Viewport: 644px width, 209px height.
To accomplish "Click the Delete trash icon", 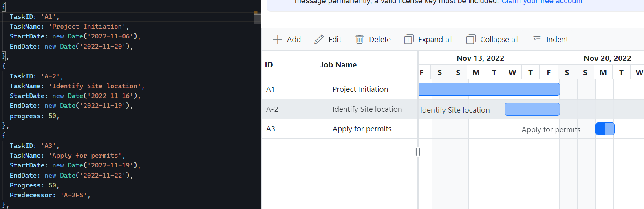I will tap(359, 39).
